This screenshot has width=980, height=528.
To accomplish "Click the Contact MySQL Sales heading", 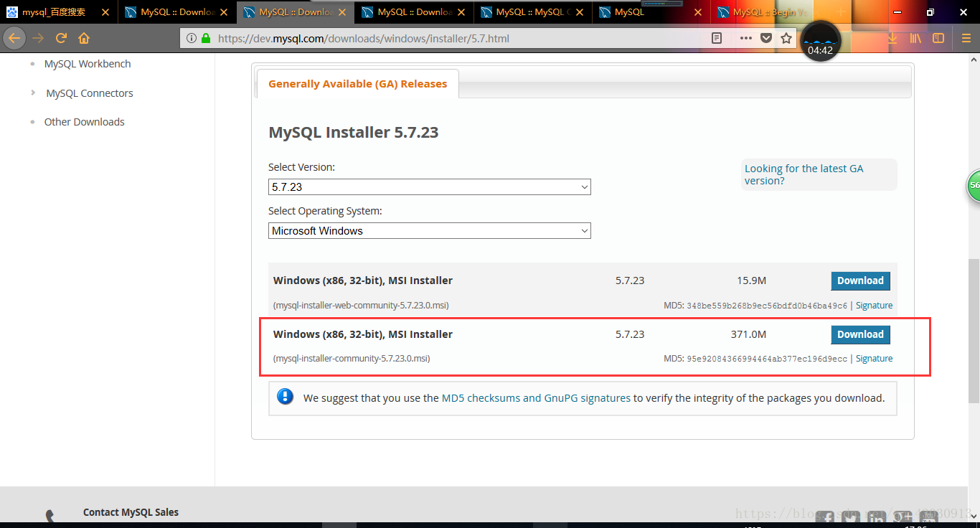I will (x=131, y=512).
